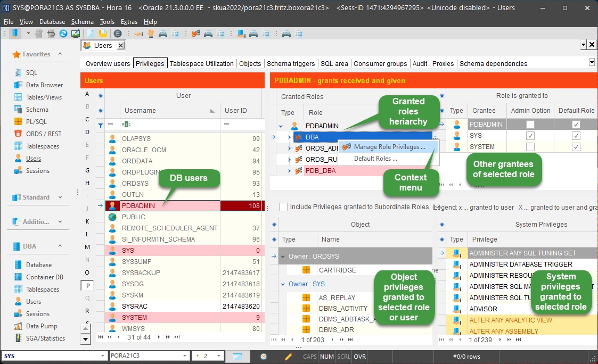Open the Extras menu
The height and width of the screenshot is (364, 598).
(x=129, y=22)
